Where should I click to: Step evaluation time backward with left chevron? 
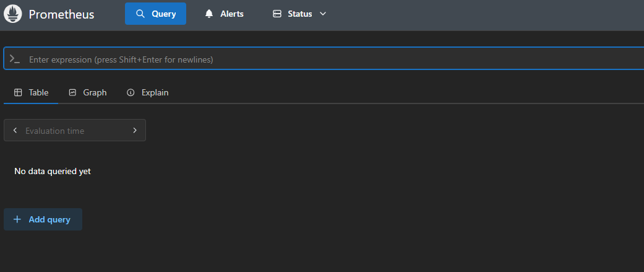pos(15,131)
